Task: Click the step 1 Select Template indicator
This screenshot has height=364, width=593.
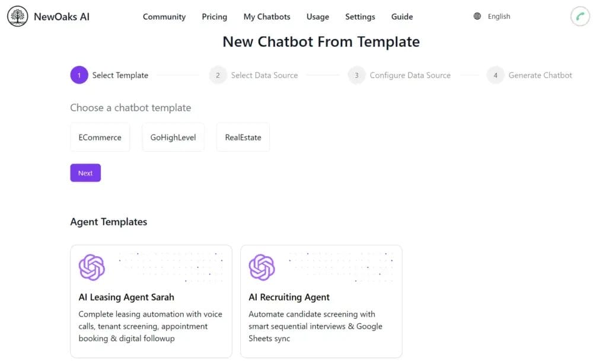Action: pyautogui.click(x=79, y=75)
